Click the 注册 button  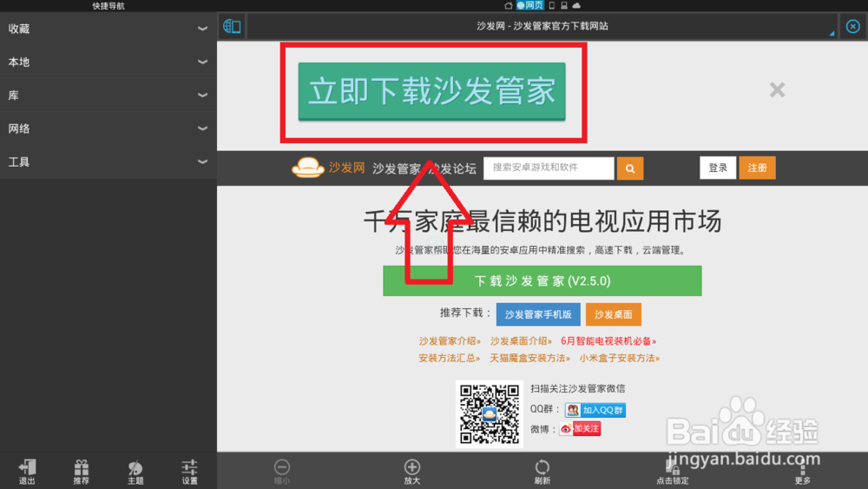click(x=757, y=168)
